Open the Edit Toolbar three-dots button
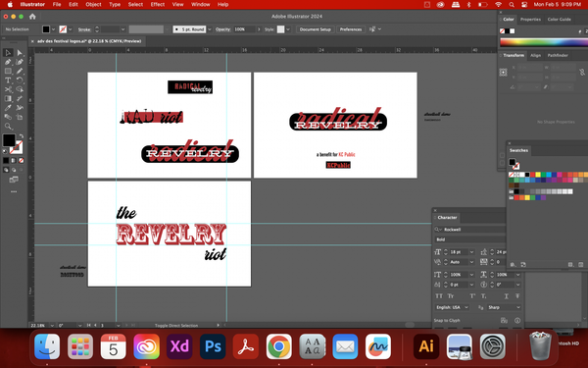The width and height of the screenshot is (588, 368). click(14, 191)
